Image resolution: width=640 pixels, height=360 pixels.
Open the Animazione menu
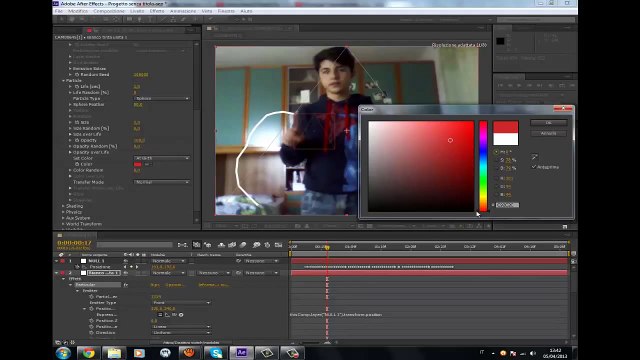[183, 11]
